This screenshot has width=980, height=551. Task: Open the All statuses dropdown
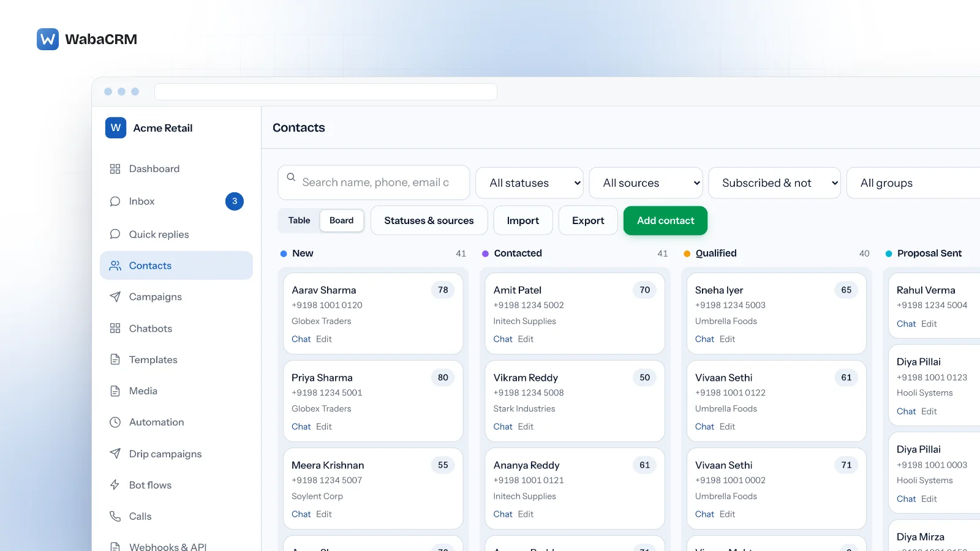pos(530,183)
